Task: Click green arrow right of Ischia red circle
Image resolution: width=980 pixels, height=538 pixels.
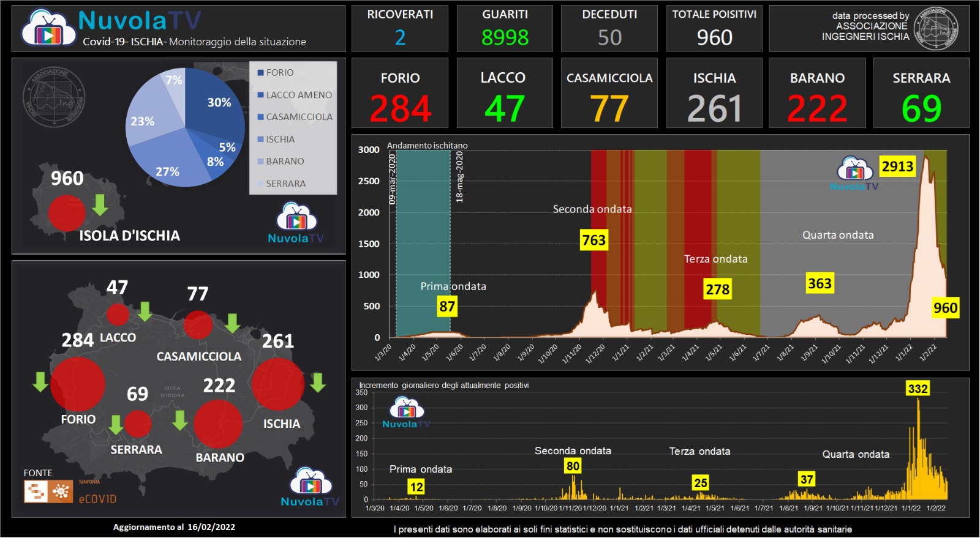Action: pos(317,383)
